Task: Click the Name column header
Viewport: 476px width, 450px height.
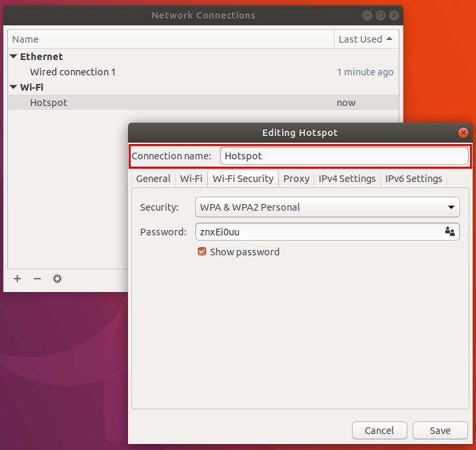Action: pyautogui.click(x=171, y=39)
